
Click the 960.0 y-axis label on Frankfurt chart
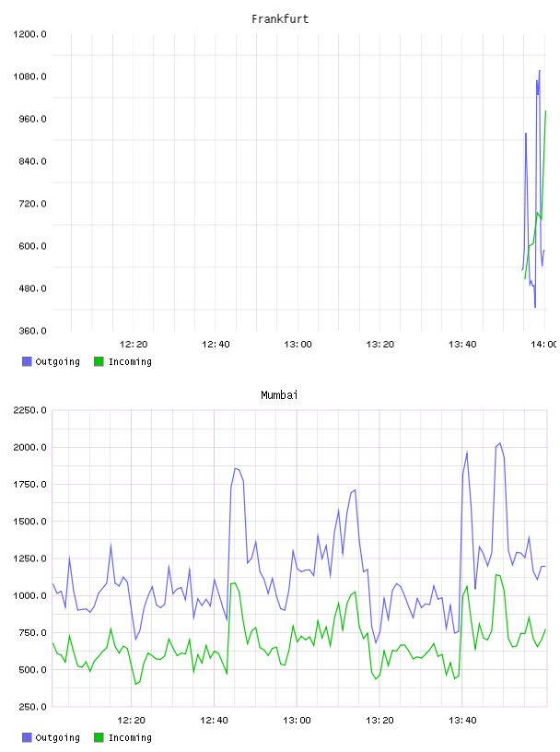coord(32,119)
